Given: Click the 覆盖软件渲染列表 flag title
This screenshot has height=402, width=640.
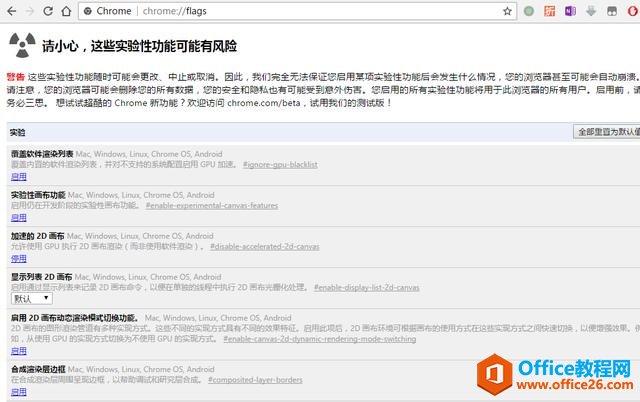Looking at the screenshot, I should pos(42,154).
